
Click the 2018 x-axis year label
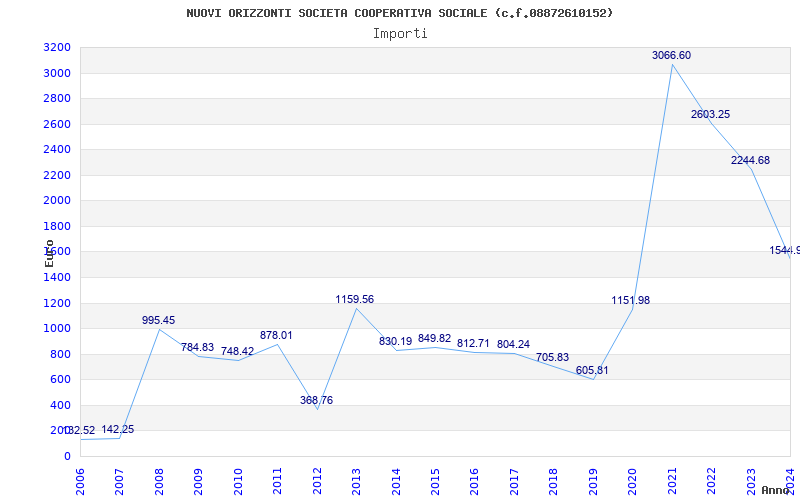554,481
